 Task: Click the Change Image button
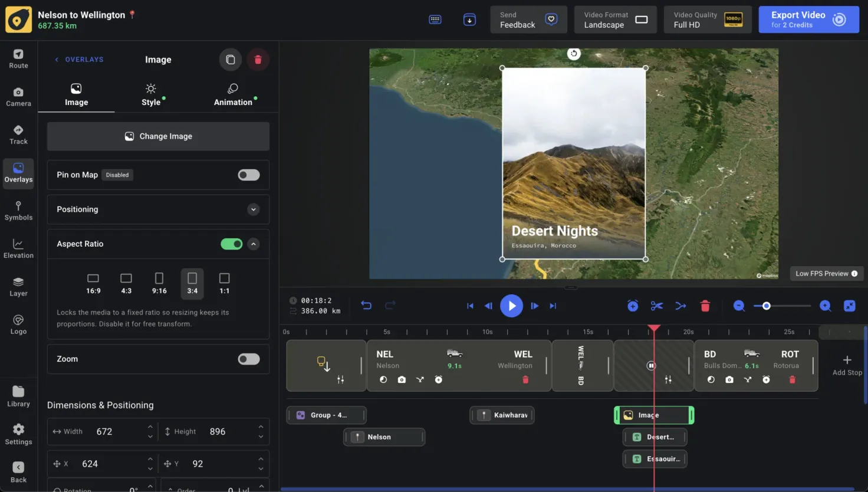158,136
